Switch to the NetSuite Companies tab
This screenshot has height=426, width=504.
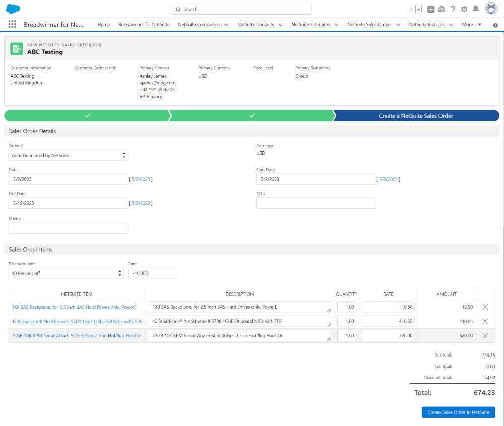click(x=200, y=24)
